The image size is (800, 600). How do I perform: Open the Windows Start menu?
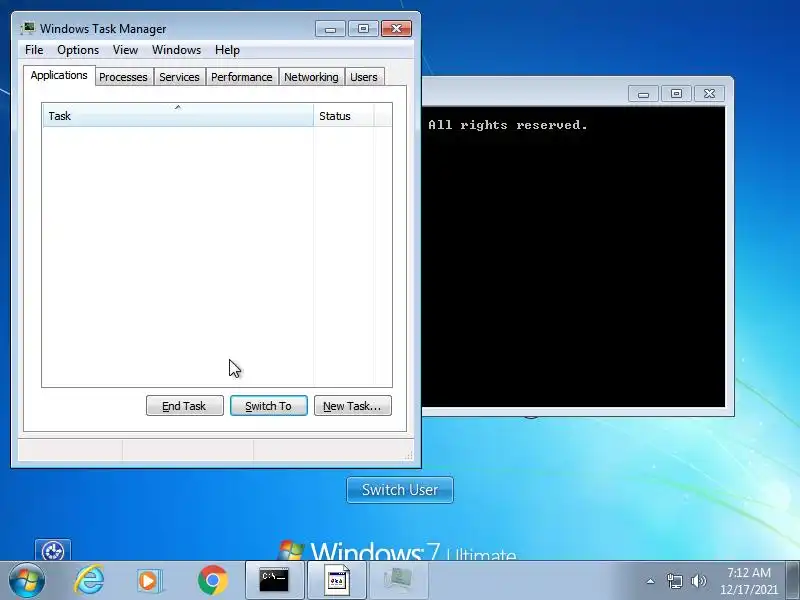27,581
